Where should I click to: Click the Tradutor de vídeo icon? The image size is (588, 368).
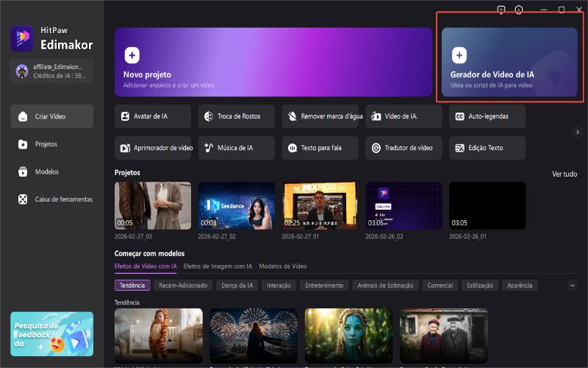376,148
